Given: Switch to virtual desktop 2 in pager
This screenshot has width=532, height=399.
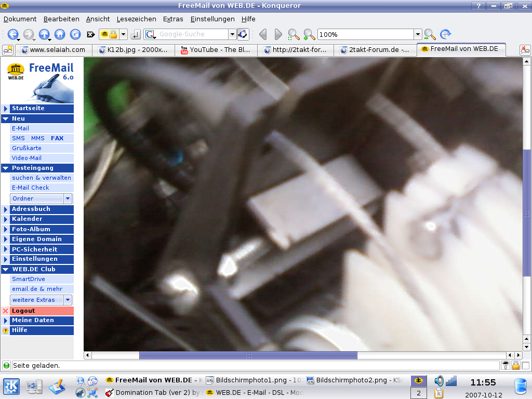Looking at the screenshot, I should (x=418, y=393).
